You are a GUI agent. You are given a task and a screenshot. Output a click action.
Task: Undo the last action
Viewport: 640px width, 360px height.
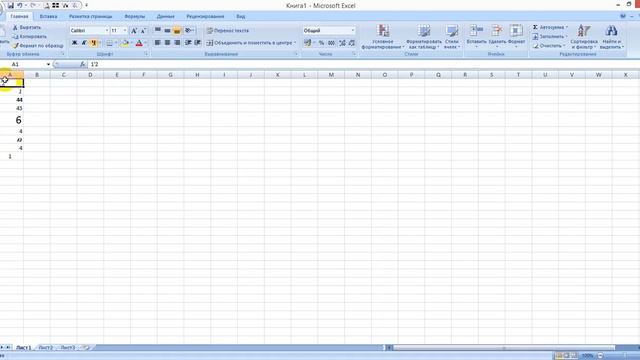[x=19, y=6]
